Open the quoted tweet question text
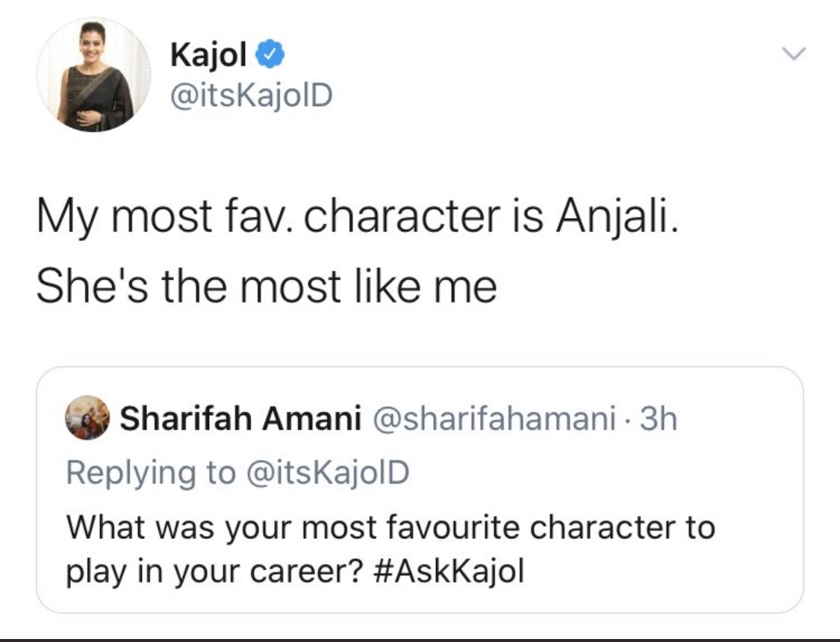 pos(391,549)
